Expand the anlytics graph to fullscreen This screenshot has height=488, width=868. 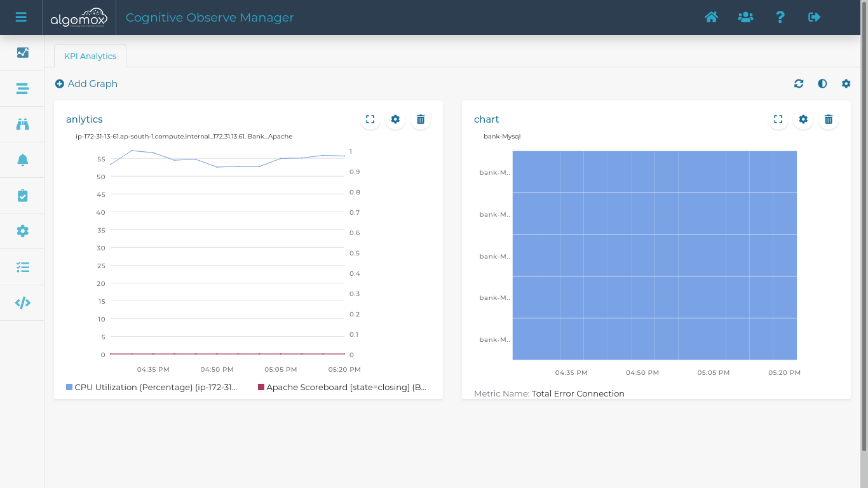[x=370, y=119]
